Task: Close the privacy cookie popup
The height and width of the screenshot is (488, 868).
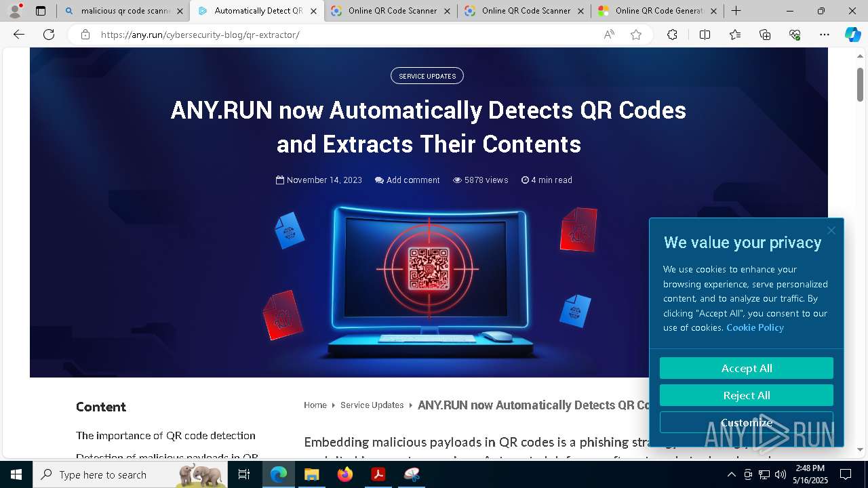Action: (831, 230)
